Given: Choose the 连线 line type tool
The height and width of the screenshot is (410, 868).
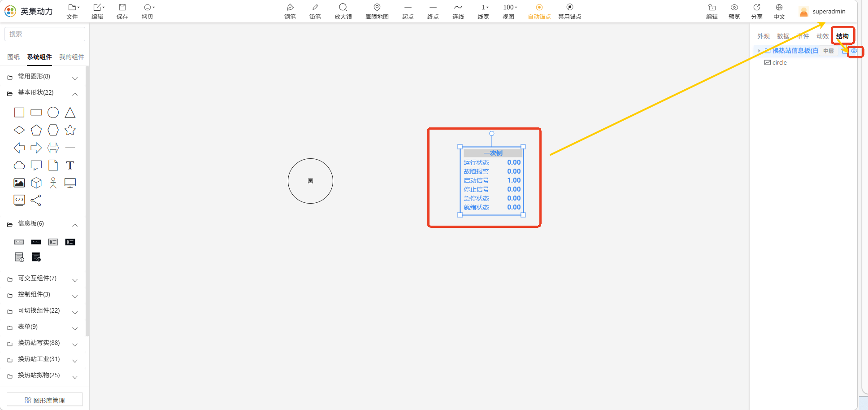Looking at the screenshot, I should tap(458, 12).
